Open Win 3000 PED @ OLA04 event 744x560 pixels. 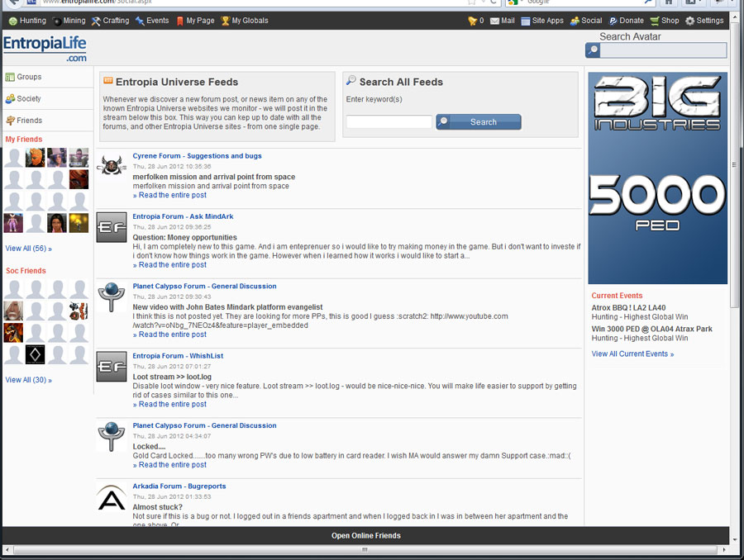[x=651, y=329]
